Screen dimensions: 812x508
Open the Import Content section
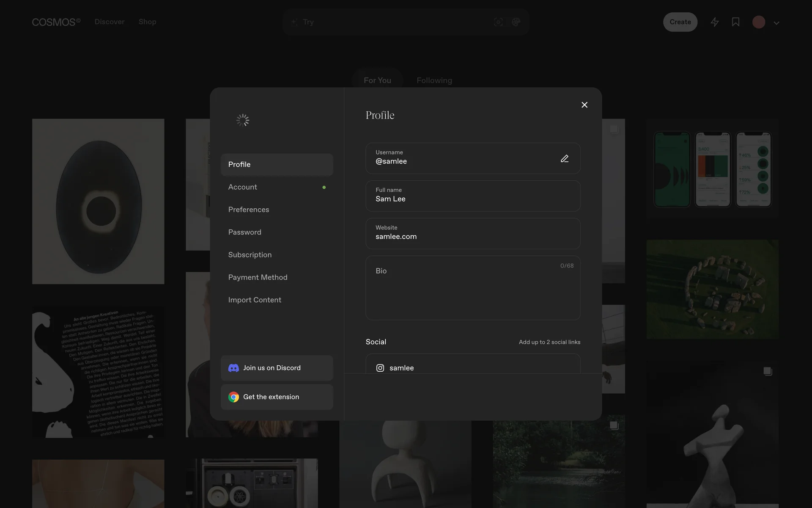(x=255, y=300)
